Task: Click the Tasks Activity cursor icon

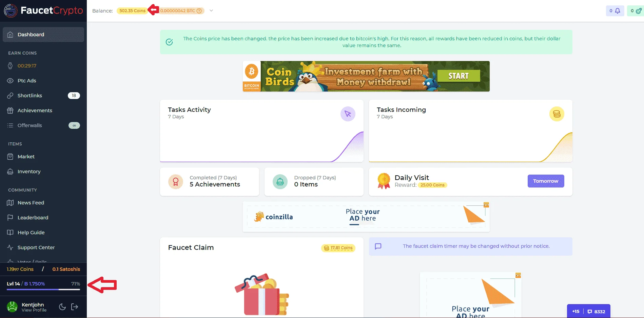Action: click(x=348, y=114)
